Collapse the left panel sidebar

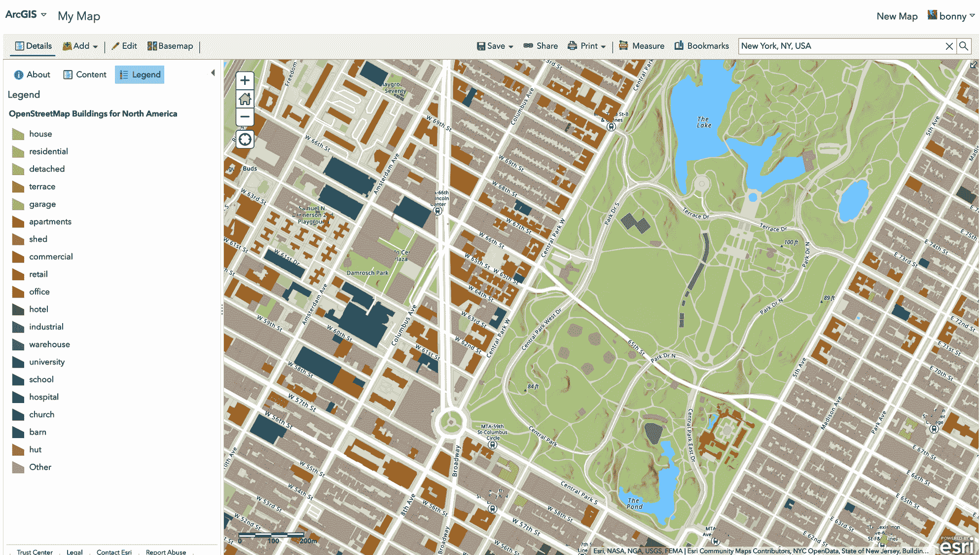coord(214,73)
